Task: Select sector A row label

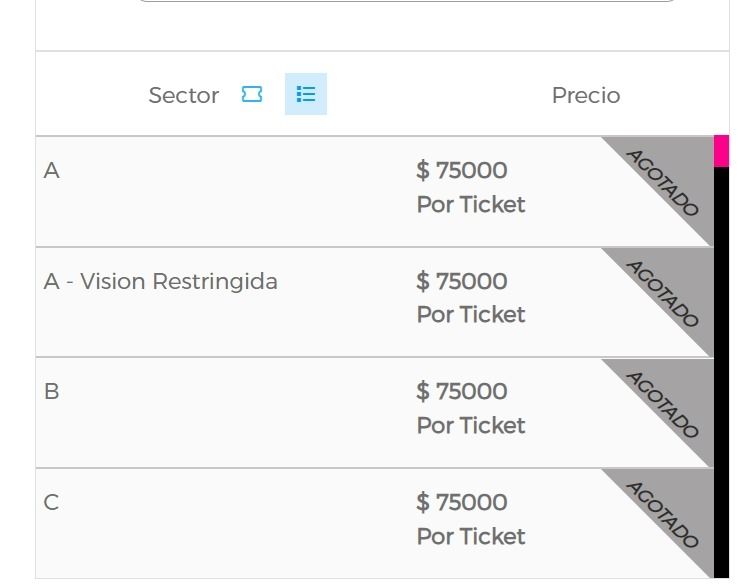Action: (52, 171)
